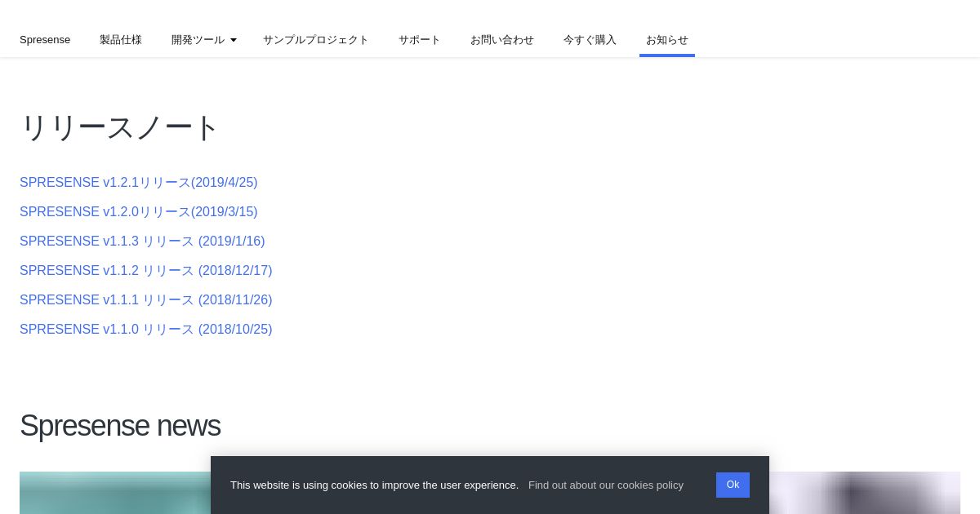The width and height of the screenshot is (980, 514).
Task: Open SPRESENSE v1.1.1 release note link
Action: tap(146, 300)
